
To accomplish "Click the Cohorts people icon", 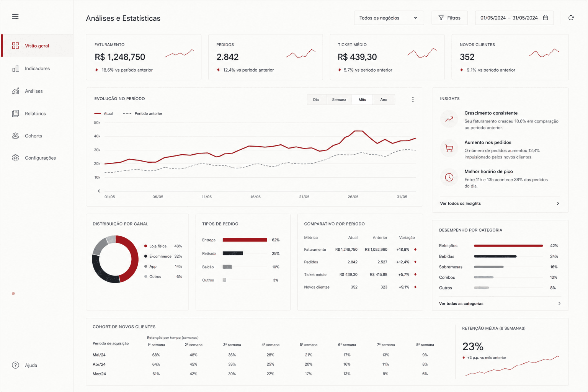I will tap(15, 136).
